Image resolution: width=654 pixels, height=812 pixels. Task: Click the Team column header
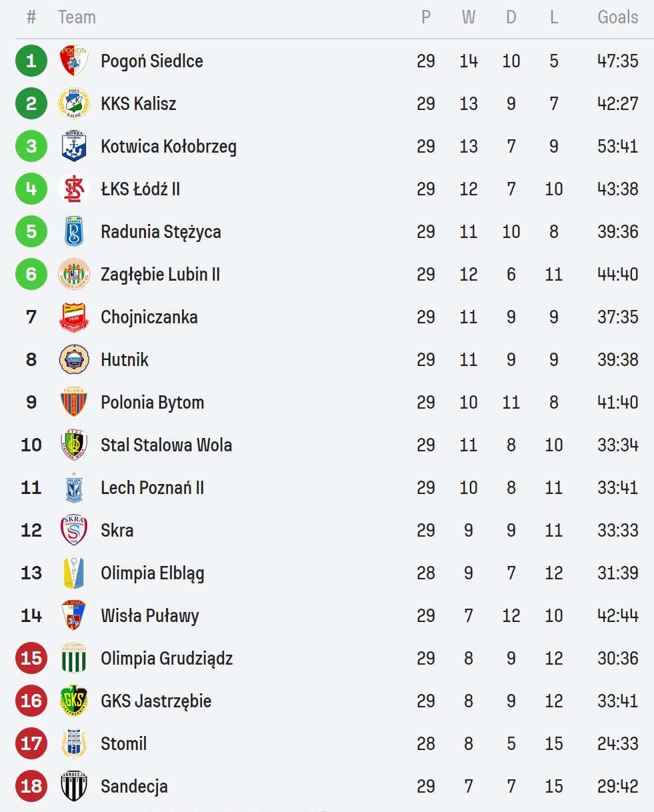[77, 17]
